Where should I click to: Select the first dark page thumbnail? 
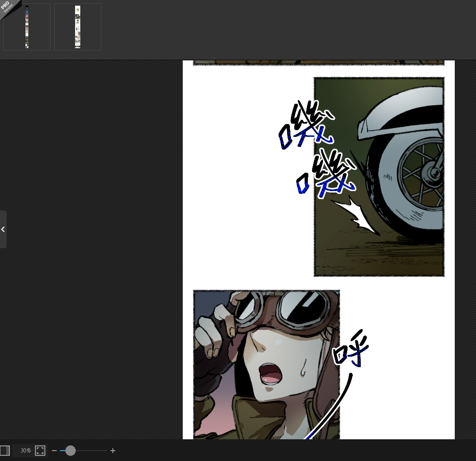tap(27, 27)
